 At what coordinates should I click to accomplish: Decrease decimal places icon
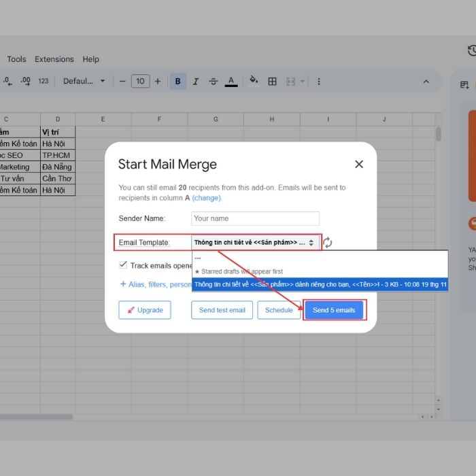click(7, 82)
